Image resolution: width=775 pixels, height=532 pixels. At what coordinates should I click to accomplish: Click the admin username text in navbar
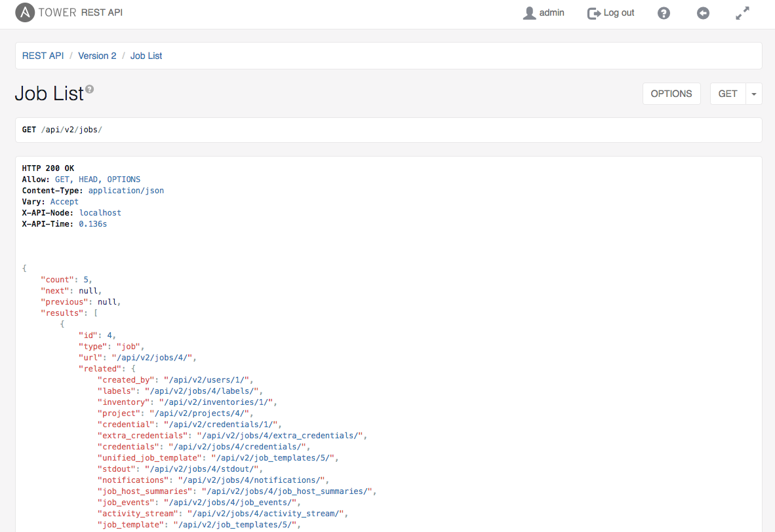[551, 13]
